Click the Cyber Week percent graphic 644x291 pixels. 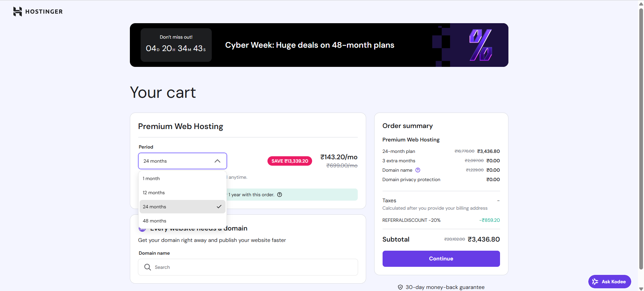tap(481, 45)
